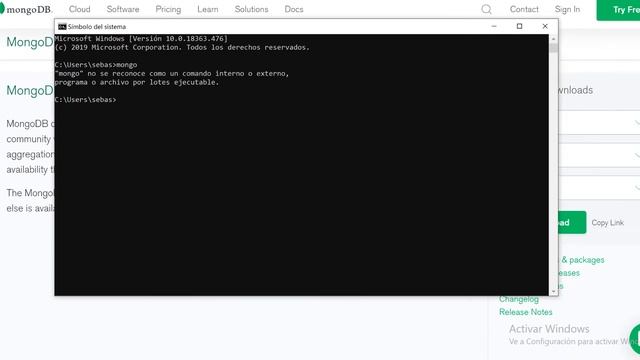Click the command prompt line C:\Users\sebas>
This screenshot has height=360, width=640.
tap(85, 100)
